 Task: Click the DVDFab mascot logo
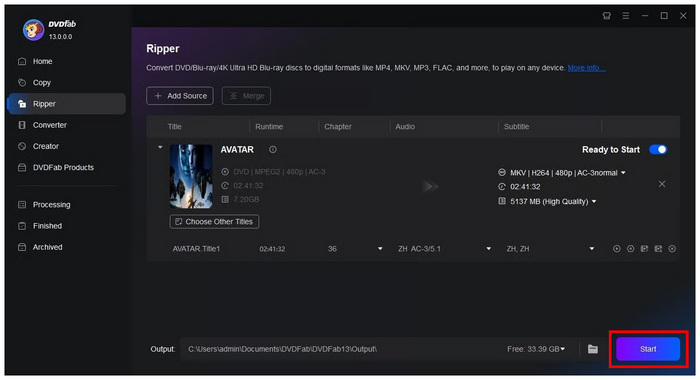33,30
